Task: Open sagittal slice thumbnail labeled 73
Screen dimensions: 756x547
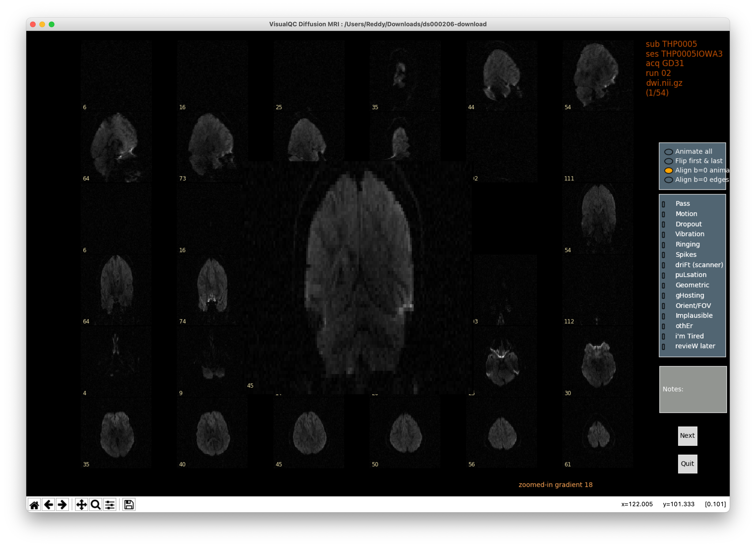Action: pyautogui.click(x=212, y=147)
